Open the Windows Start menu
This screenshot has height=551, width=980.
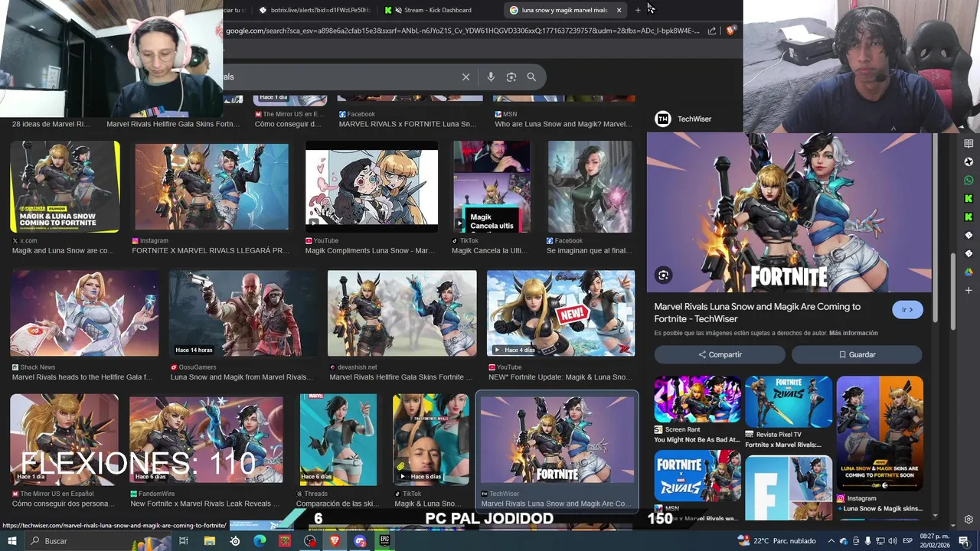pyautogui.click(x=11, y=541)
